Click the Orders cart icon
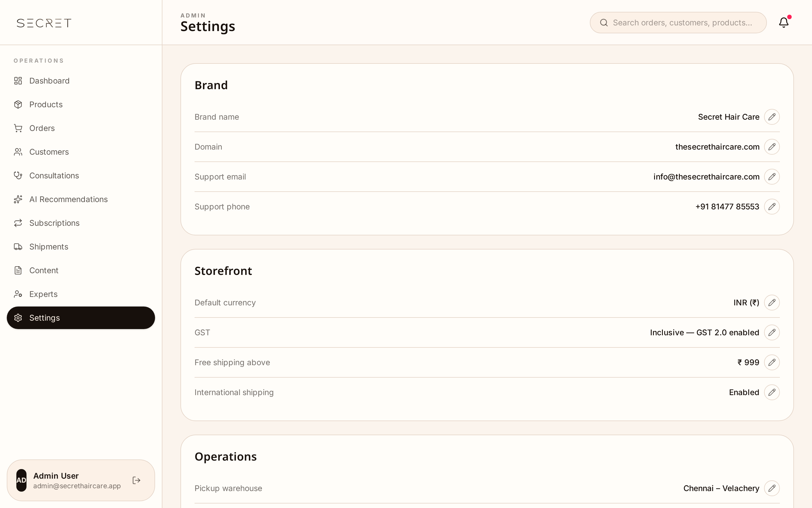Image resolution: width=812 pixels, height=508 pixels. (18, 128)
